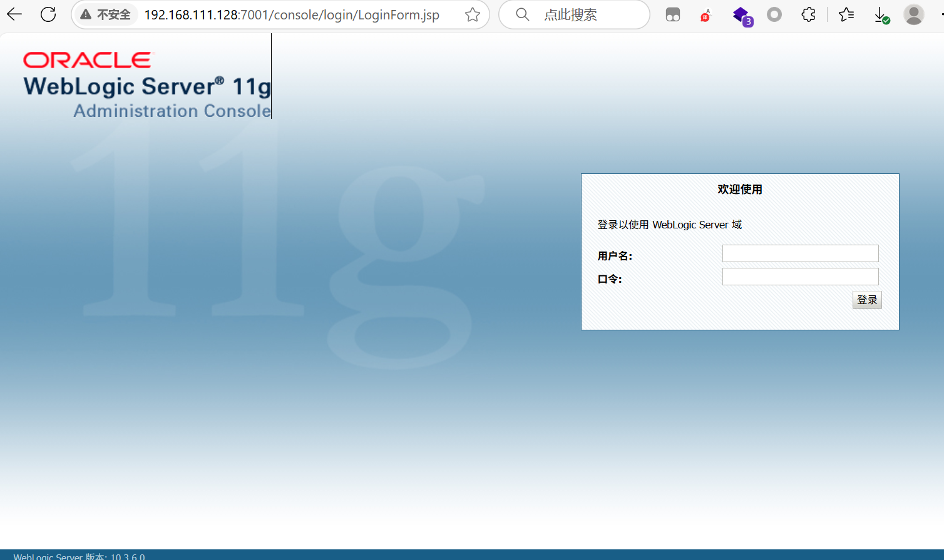Select the WebLogic Server 版本 footer text
This screenshot has width=944, height=560.
pos(79,556)
